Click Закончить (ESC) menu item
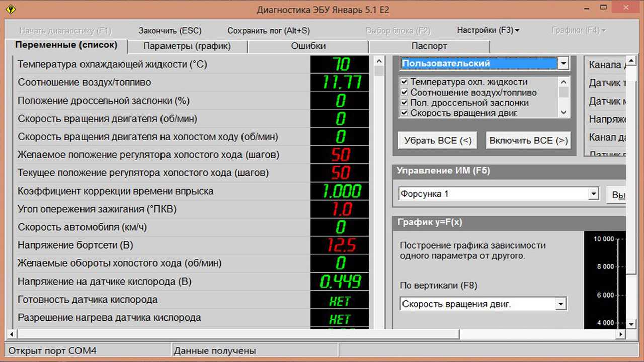The image size is (644, 362). [x=170, y=31]
